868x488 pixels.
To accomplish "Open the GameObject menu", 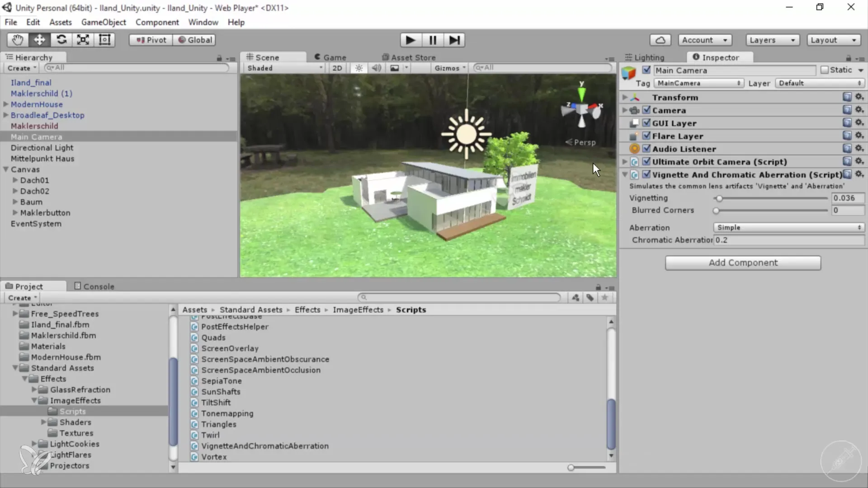I will point(104,22).
